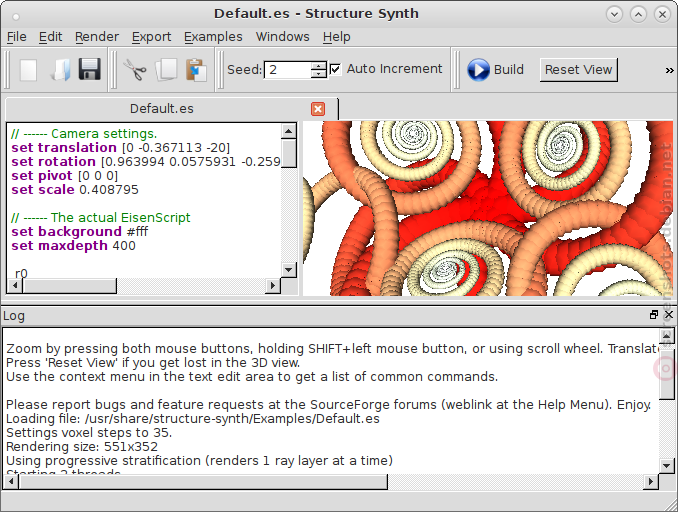
Task: Click the 'set background #fff' line
Action: click(80, 232)
